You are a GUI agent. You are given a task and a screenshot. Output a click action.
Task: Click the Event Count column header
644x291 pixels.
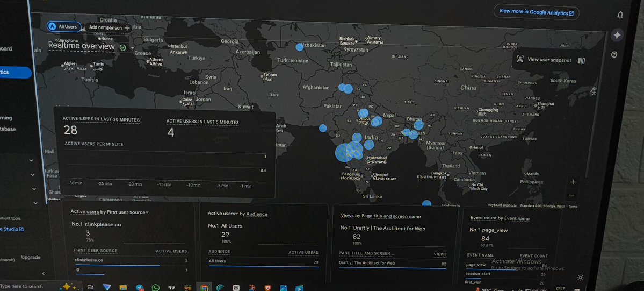[x=533, y=256]
